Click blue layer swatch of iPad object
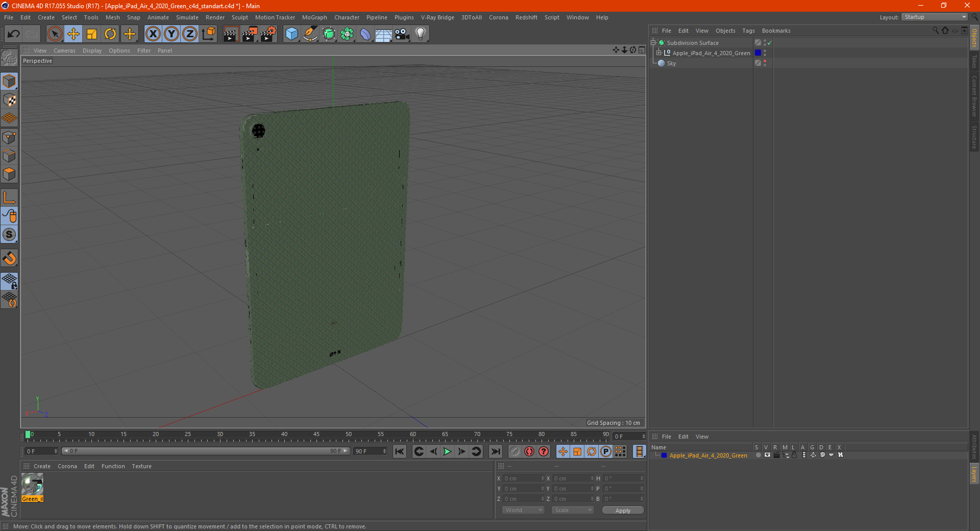980x531 pixels. pos(758,53)
